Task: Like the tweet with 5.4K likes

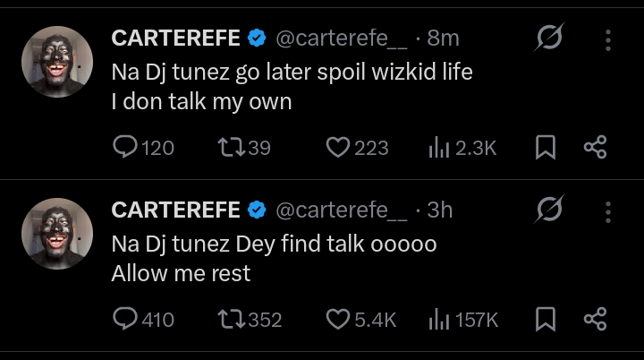Action: click(337, 319)
